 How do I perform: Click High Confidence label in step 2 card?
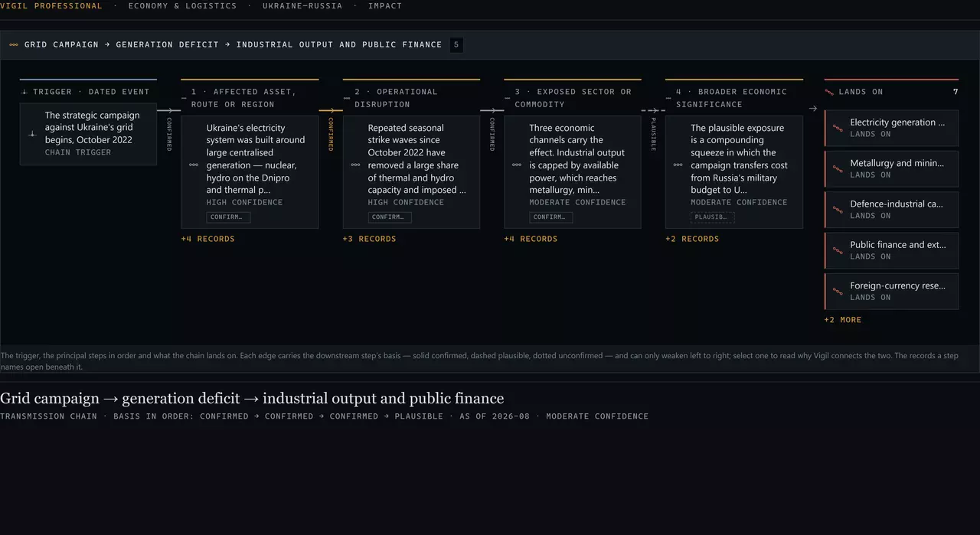pos(406,203)
